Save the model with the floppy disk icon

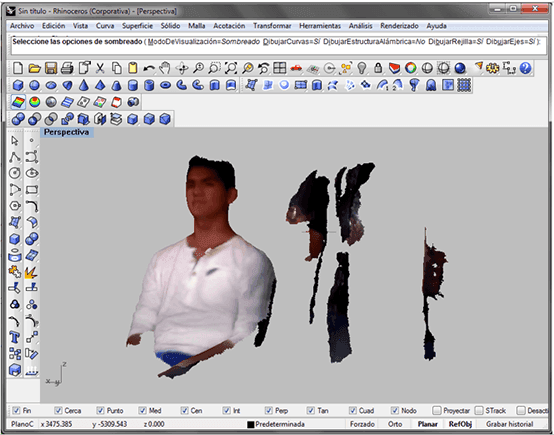pyautogui.click(x=51, y=68)
